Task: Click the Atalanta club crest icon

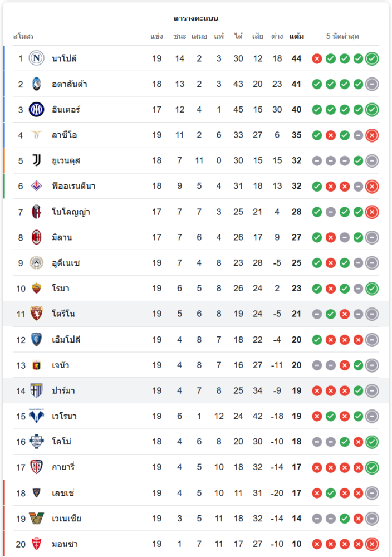Action: tap(36, 84)
